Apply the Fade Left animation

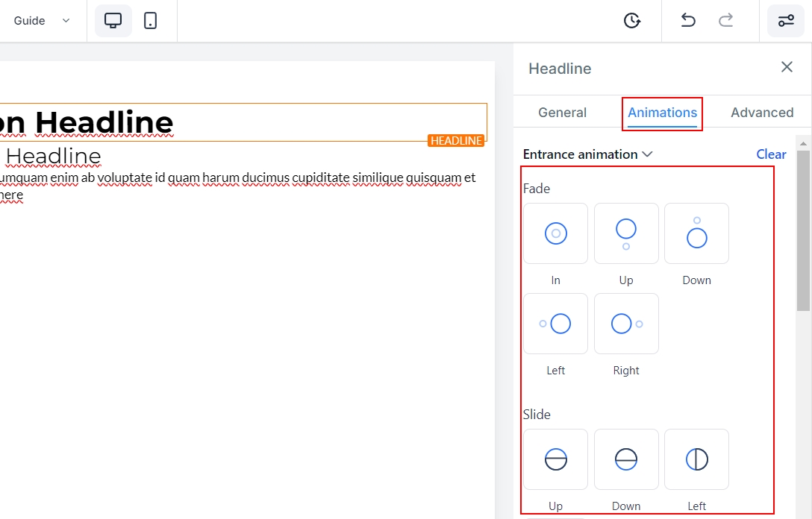(555, 324)
